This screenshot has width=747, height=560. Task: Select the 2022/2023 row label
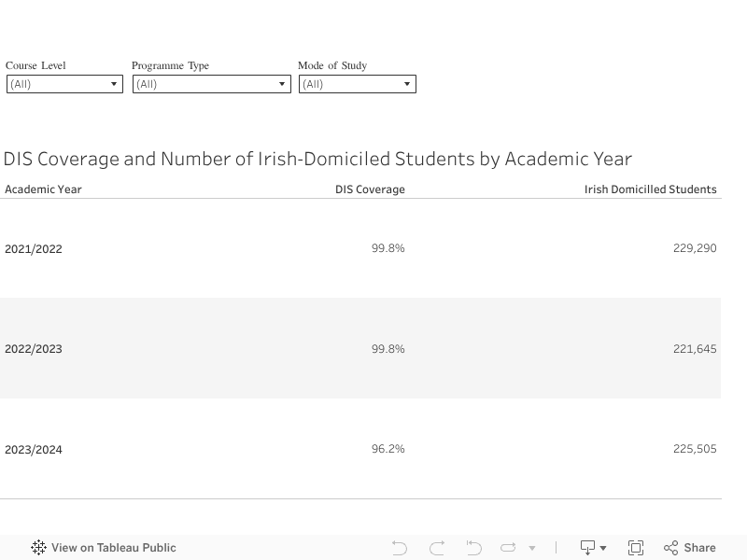click(x=34, y=349)
